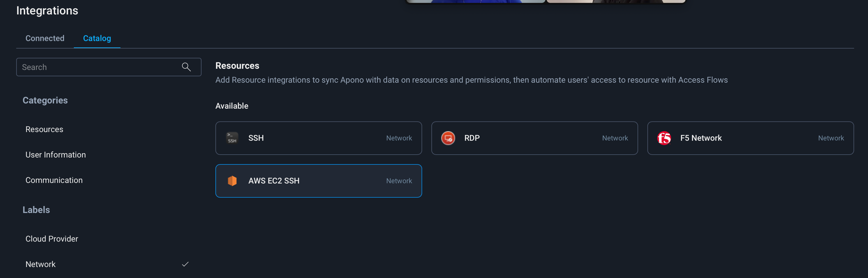Switch to the Connected tab
Viewport: 868px width, 278px height.
click(45, 38)
